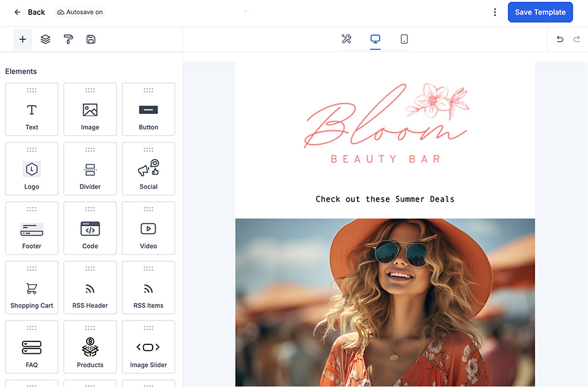Open the Layers panel icon

point(46,39)
